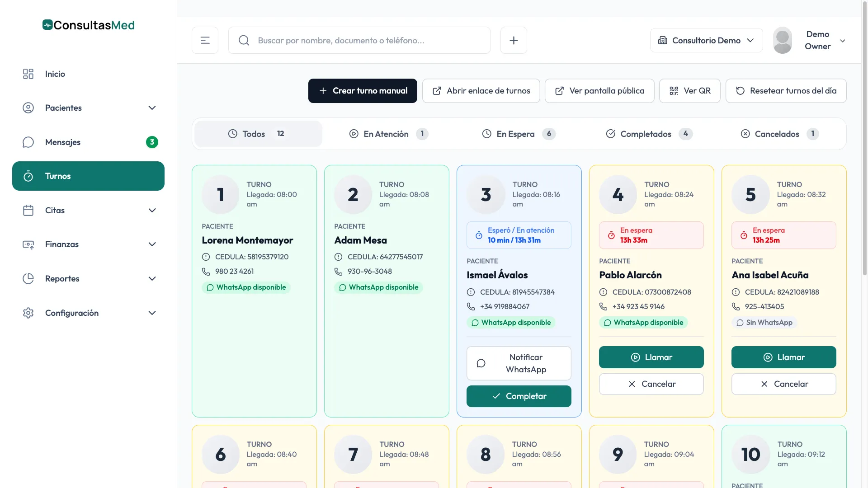Click the patient search input field

[359, 40]
